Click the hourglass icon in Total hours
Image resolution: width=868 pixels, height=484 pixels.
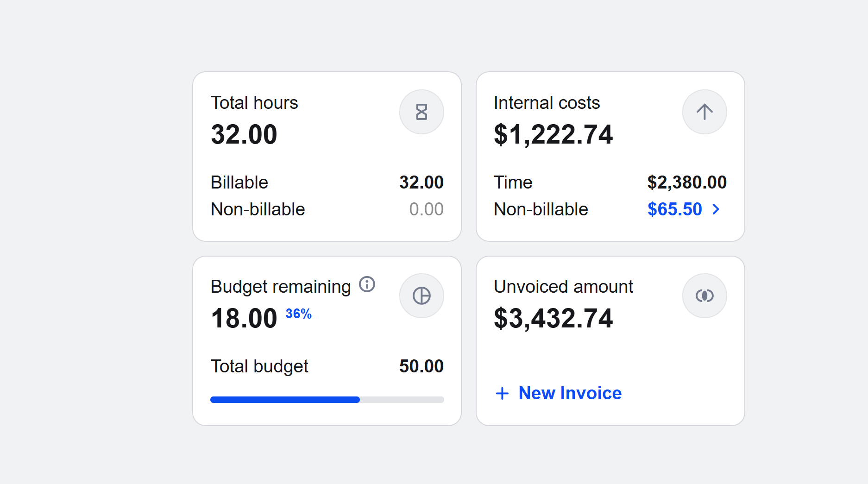(x=421, y=112)
